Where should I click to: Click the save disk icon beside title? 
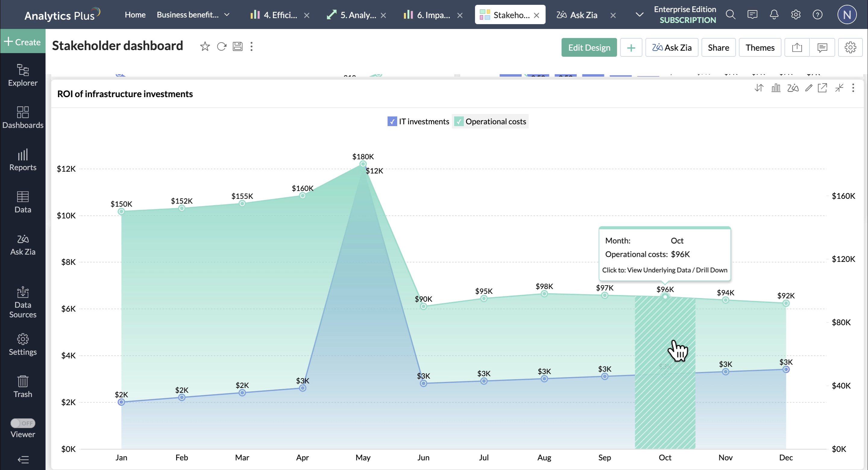pyautogui.click(x=237, y=46)
